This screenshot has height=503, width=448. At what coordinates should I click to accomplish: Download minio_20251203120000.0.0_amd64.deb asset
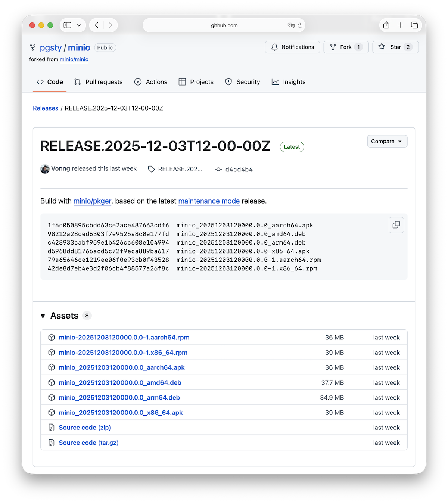pyautogui.click(x=120, y=382)
